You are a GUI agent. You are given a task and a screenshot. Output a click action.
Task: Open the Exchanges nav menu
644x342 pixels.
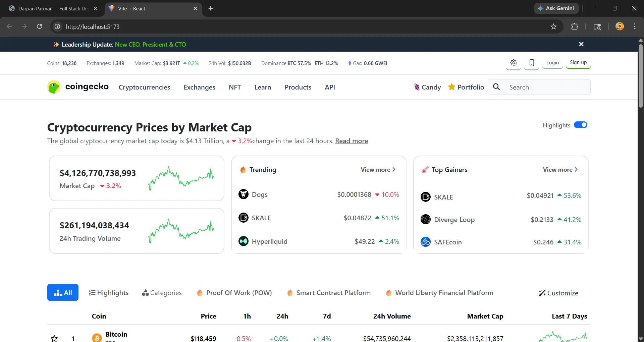click(200, 87)
